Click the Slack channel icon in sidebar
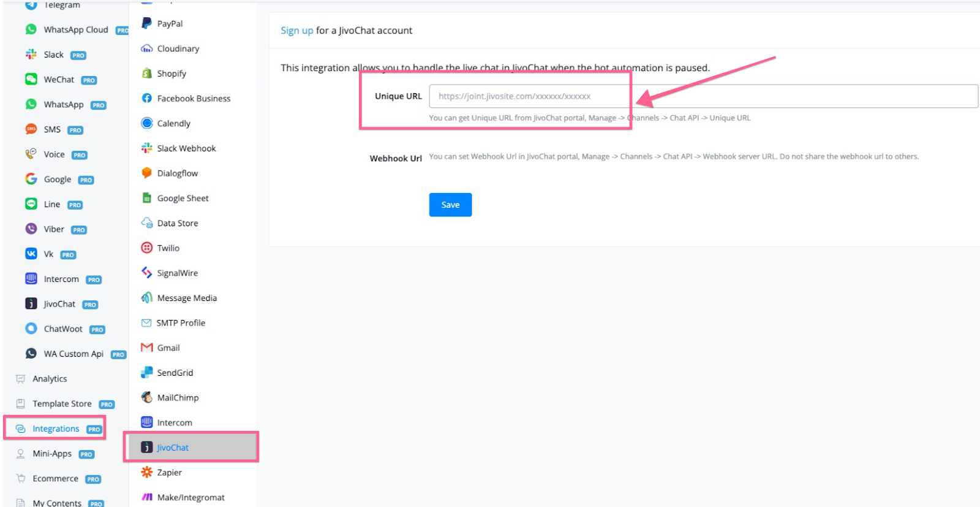Screen dimensions: 980x507 pyautogui.click(x=31, y=54)
